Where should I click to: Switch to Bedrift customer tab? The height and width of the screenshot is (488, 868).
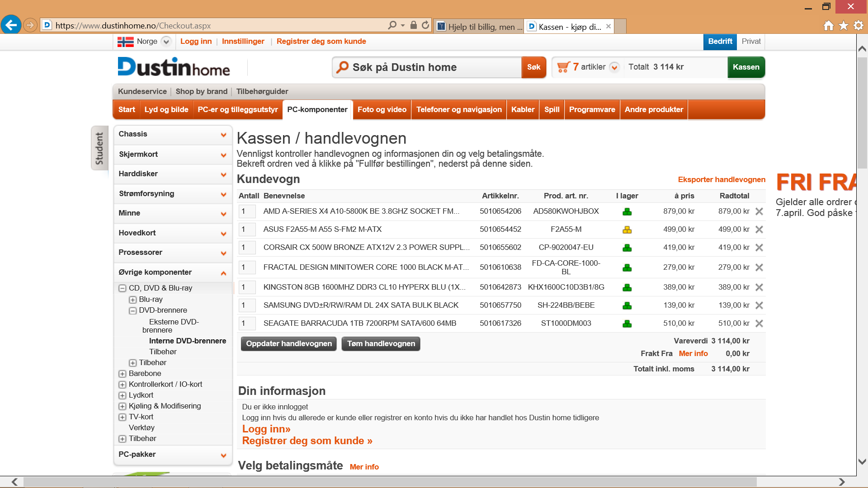pyautogui.click(x=720, y=42)
